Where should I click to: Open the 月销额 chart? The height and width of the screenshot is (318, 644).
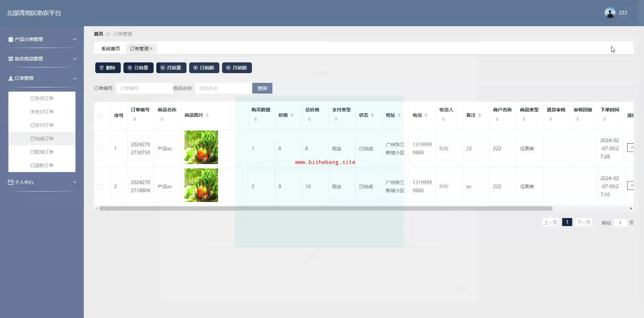pyautogui.click(x=237, y=68)
